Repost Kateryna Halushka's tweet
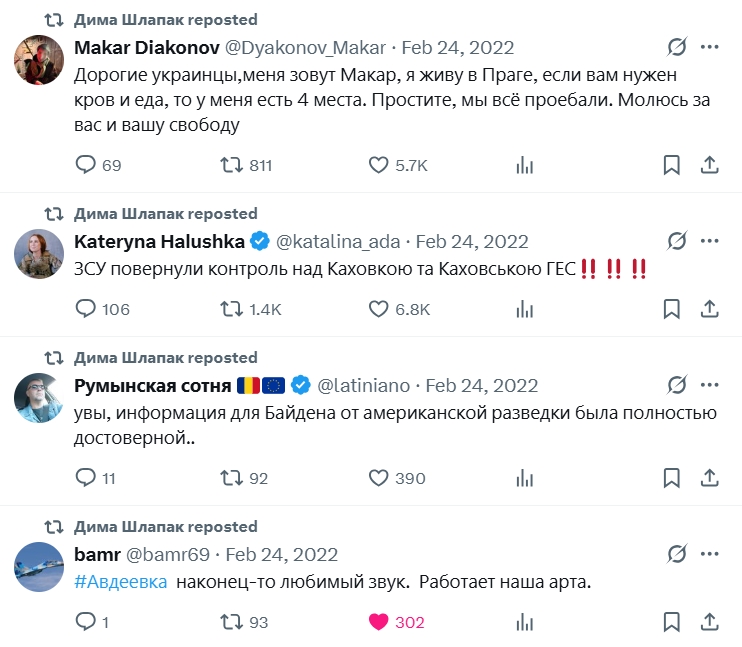Viewport: 742px width, 647px height. pyautogui.click(x=232, y=309)
